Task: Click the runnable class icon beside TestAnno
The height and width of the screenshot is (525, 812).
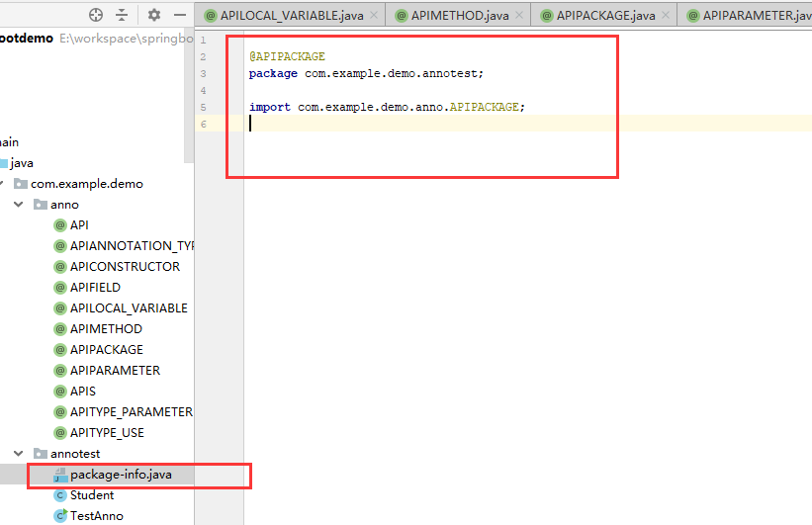Action: point(60,516)
